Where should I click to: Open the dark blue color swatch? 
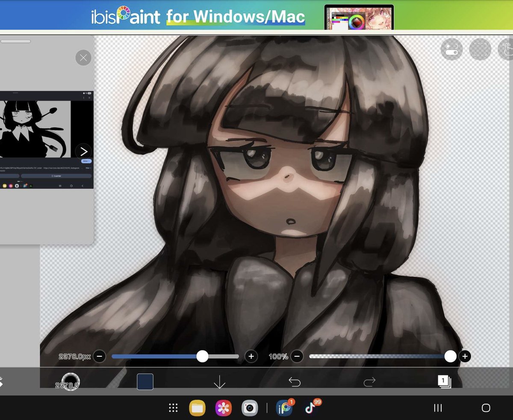coord(145,382)
